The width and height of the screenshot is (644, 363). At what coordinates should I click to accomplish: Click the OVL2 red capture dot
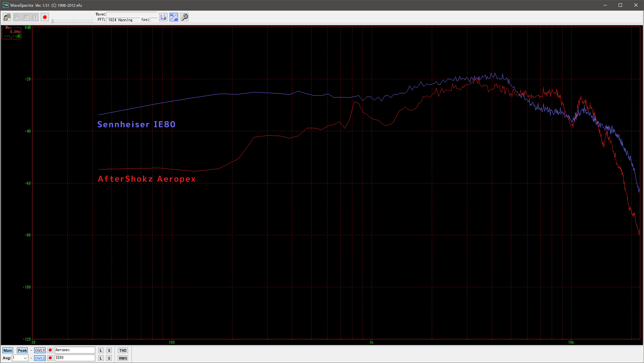click(x=50, y=358)
